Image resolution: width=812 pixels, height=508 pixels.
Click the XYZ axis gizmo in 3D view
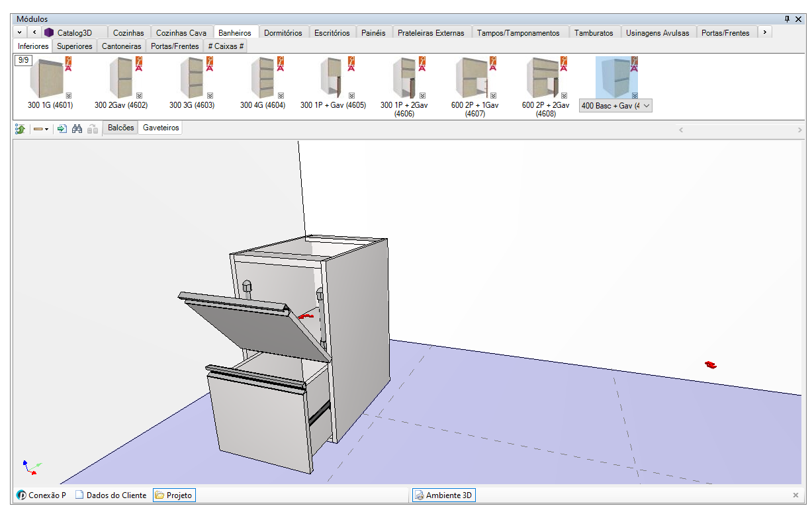pyautogui.click(x=31, y=468)
